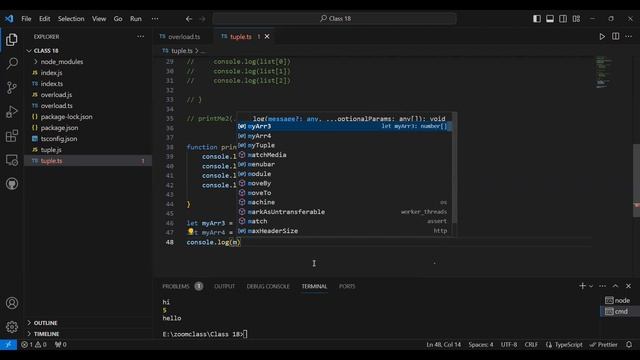Screen dimensions: 640x360
Task: Open the Manage gear icon
Action: (x=12, y=327)
